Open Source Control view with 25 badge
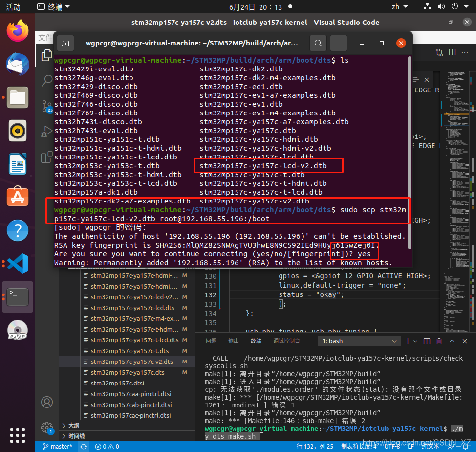Screen dimensions: 476x452 point(47,106)
